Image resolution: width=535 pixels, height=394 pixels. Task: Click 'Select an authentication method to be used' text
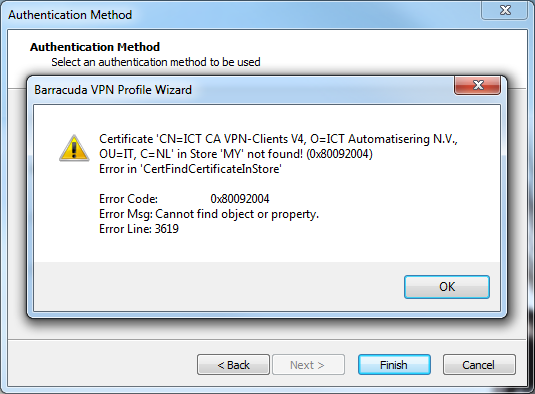point(156,62)
